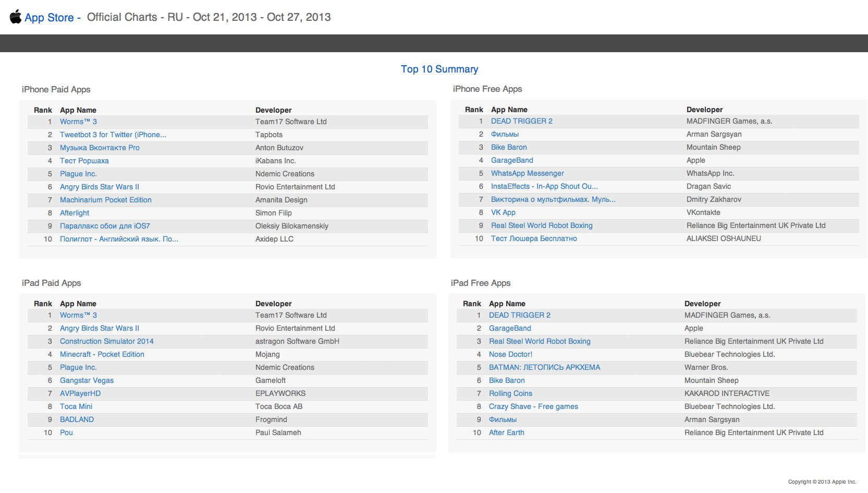The height and width of the screenshot is (493, 868).
Task: Open Minecraft - Pocket Edition link
Action: [102, 354]
